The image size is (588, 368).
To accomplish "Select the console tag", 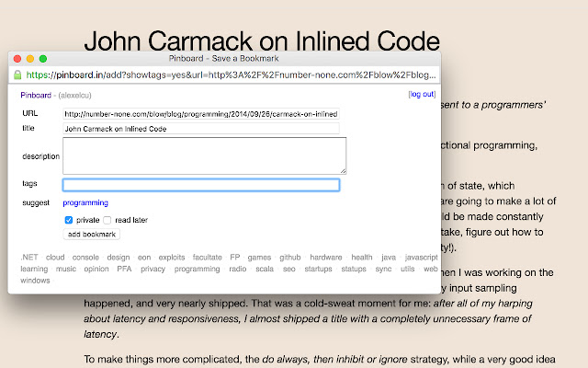I will click(85, 258).
